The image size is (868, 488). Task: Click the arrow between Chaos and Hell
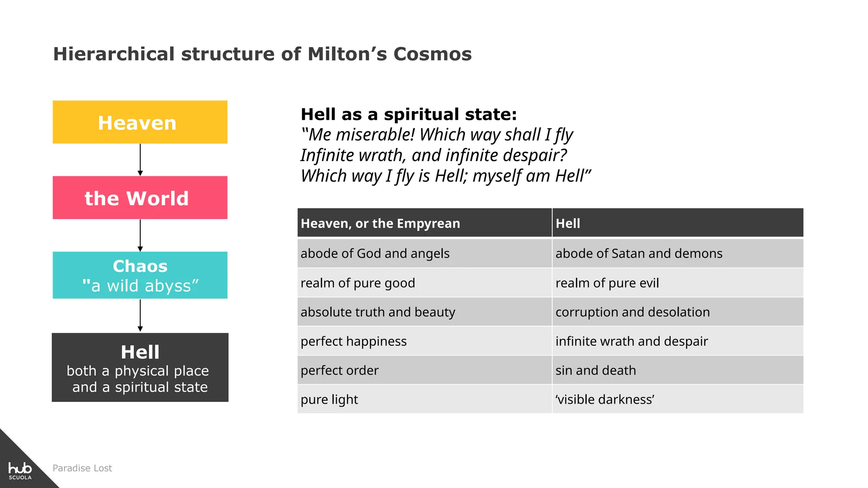click(140, 316)
